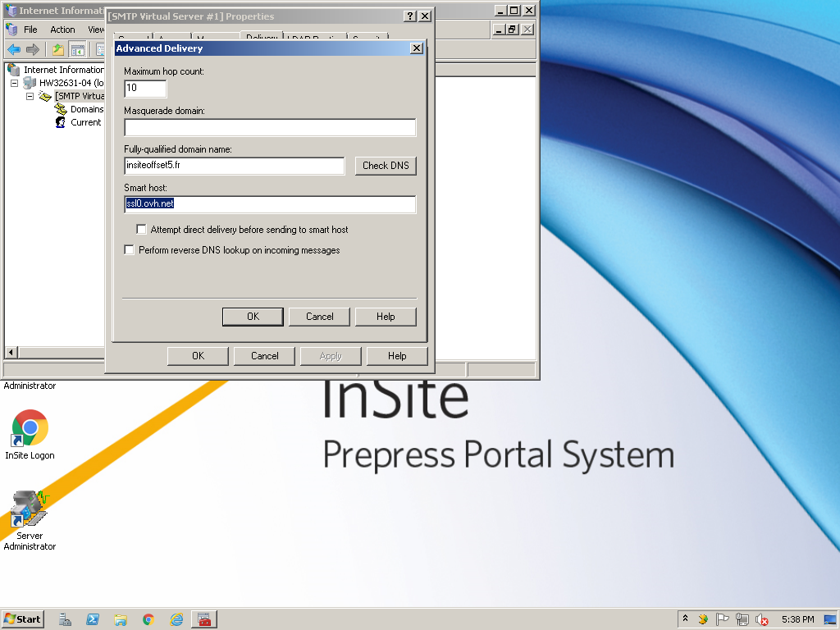Click the show desktop button
This screenshot has width=840, height=630.
(830, 620)
